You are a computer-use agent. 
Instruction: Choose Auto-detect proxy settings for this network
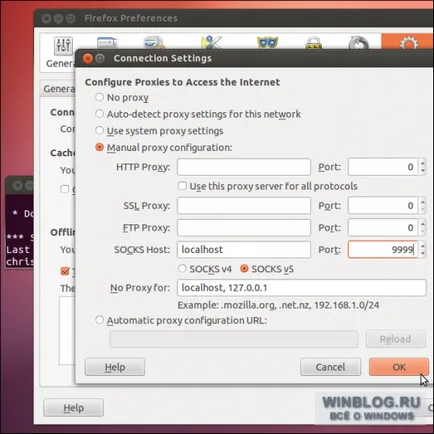[99, 114]
